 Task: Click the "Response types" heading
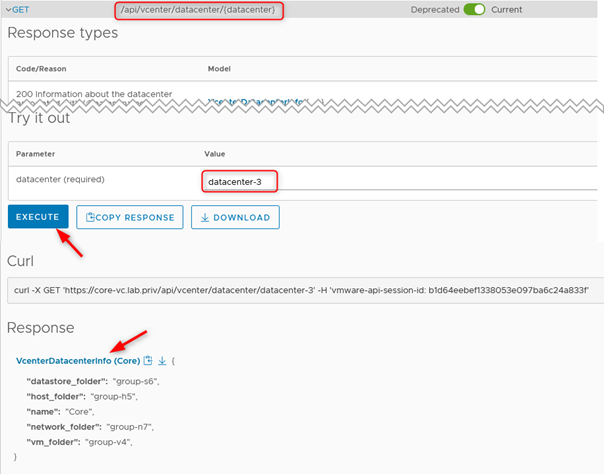point(63,33)
